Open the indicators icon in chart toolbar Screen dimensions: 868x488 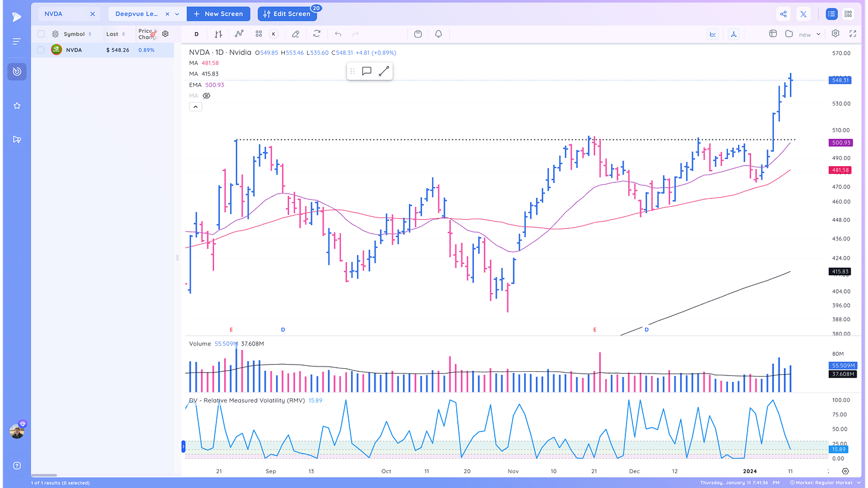pyautogui.click(x=240, y=34)
